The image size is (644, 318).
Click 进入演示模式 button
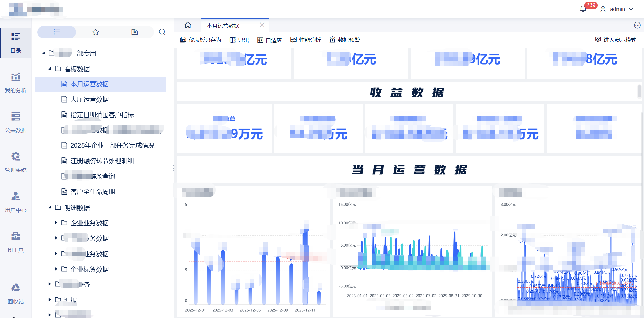tap(615, 40)
